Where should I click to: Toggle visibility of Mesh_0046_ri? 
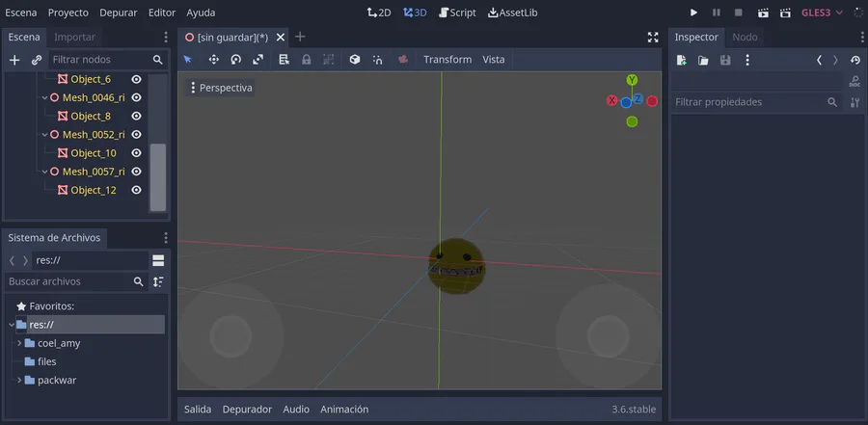(x=136, y=97)
